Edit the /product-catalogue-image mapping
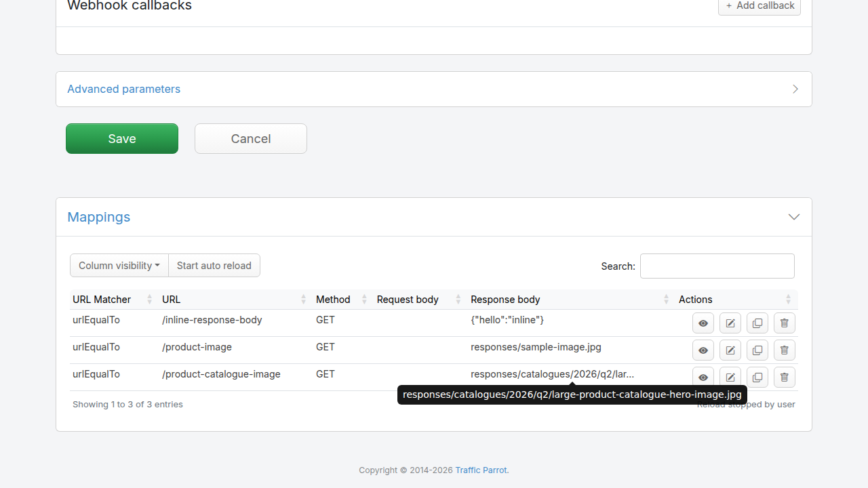Image resolution: width=868 pixels, height=488 pixels. [730, 378]
